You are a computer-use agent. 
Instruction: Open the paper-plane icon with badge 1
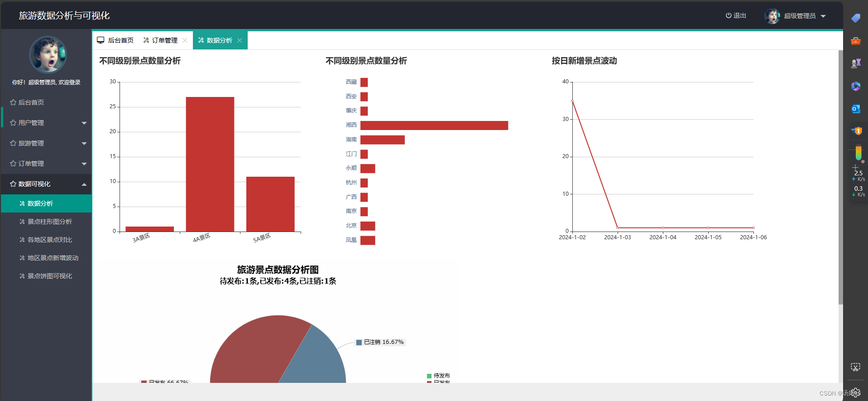point(856,131)
